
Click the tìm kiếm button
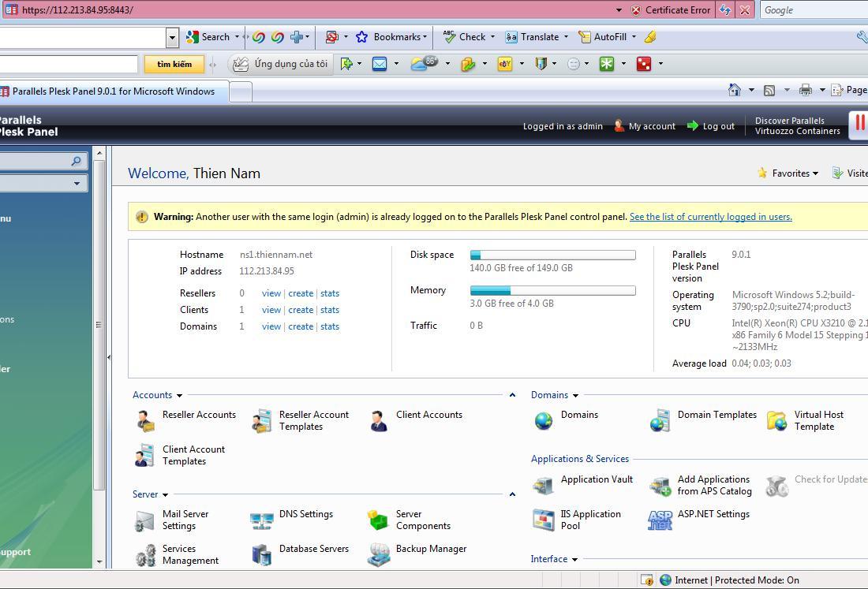(174, 64)
